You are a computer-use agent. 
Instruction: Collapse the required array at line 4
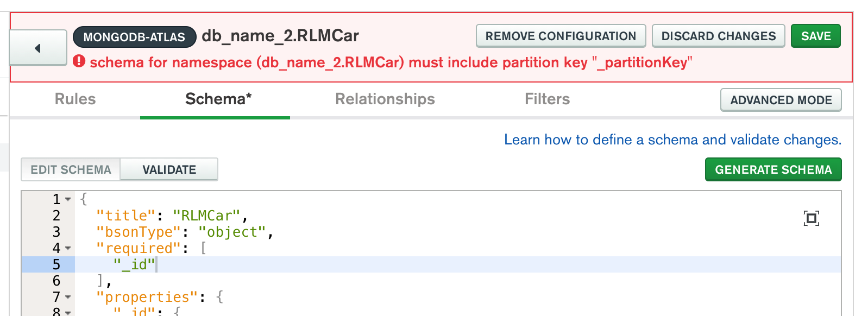pyautogui.click(x=67, y=248)
